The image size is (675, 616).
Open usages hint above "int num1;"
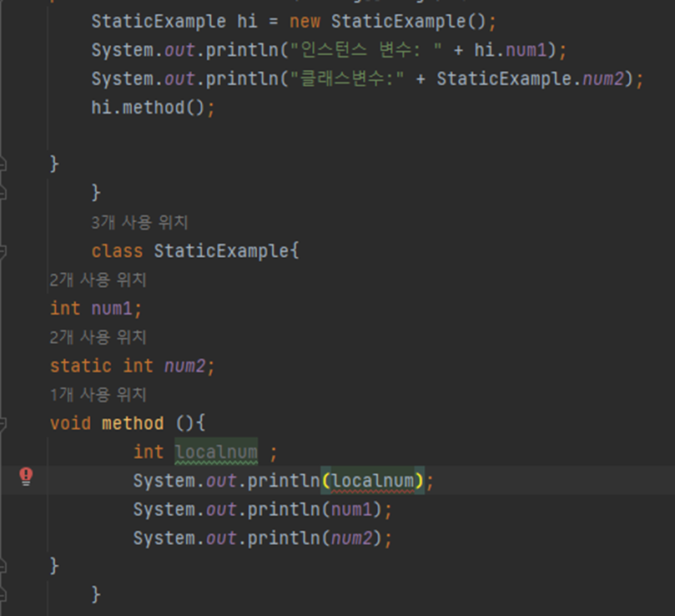pos(98,280)
